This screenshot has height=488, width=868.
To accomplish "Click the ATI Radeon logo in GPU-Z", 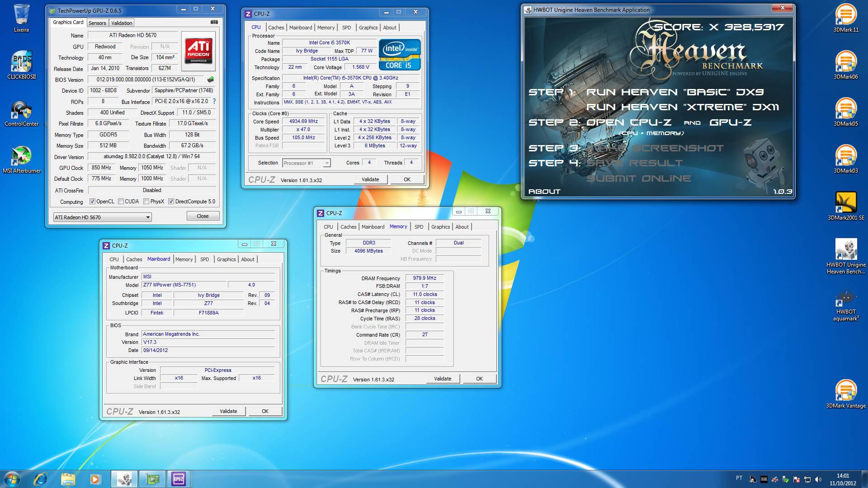I will 198,51.
